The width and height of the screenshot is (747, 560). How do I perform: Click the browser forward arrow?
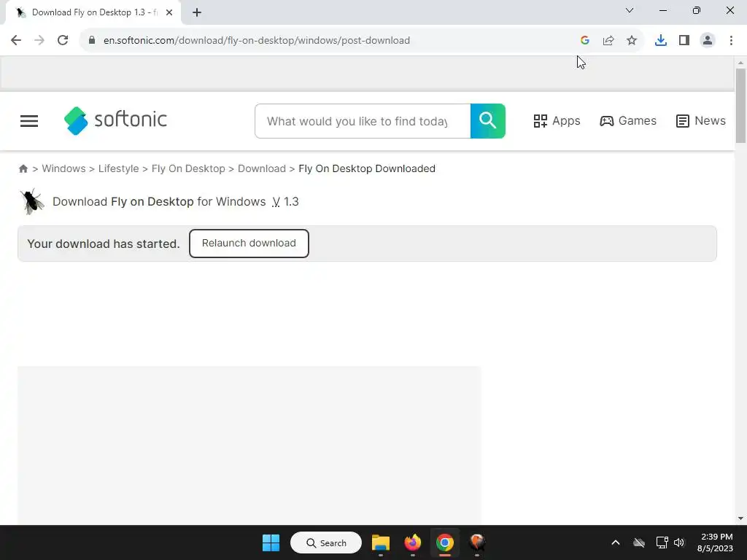[39, 41]
